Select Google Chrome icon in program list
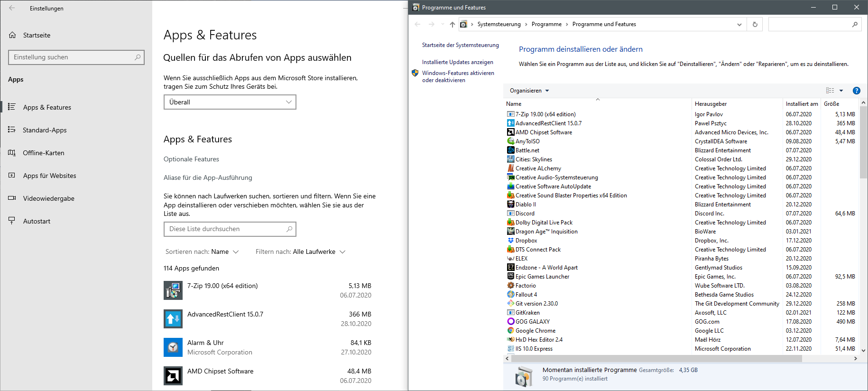Image resolution: width=868 pixels, height=391 pixels. tap(511, 330)
